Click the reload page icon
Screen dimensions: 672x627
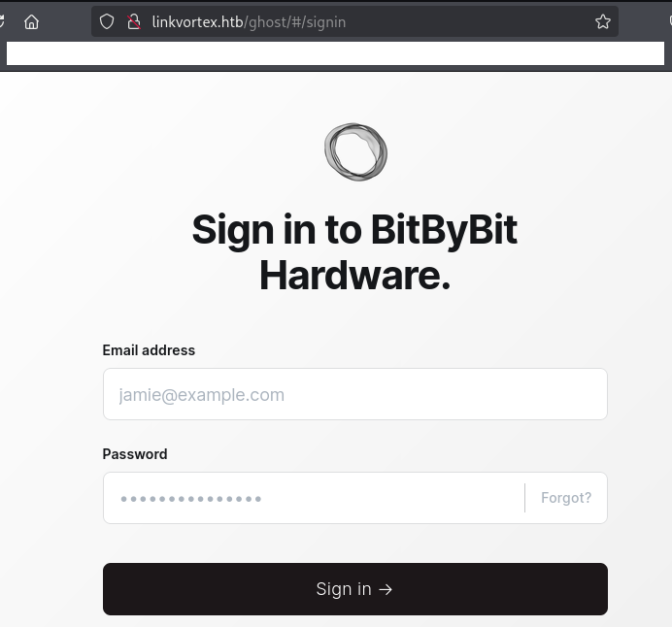point(3,21)
